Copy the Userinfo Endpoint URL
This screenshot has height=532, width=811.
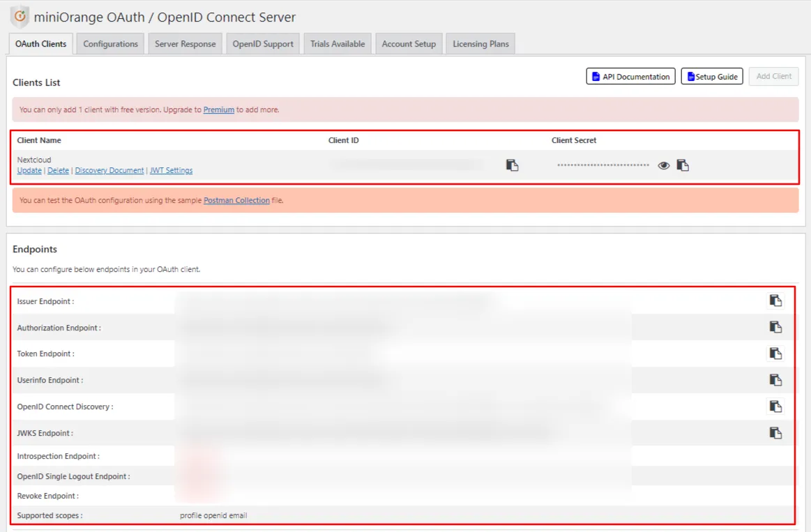click(x=775, y=380)
